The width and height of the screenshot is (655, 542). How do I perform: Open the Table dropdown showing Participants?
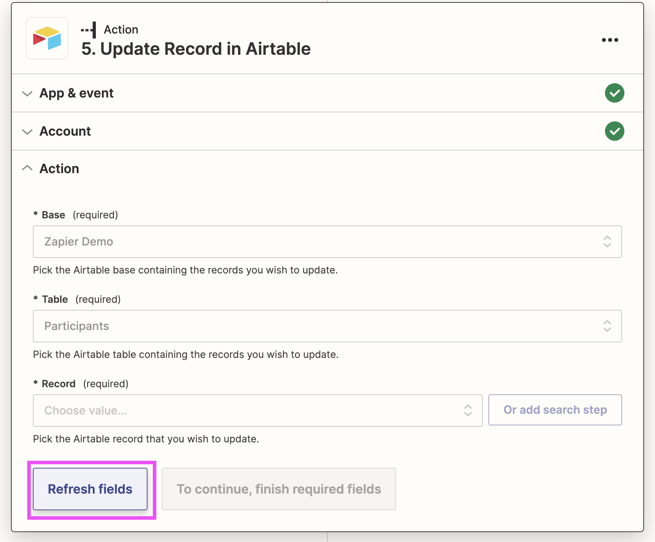[x=310, y=326]
